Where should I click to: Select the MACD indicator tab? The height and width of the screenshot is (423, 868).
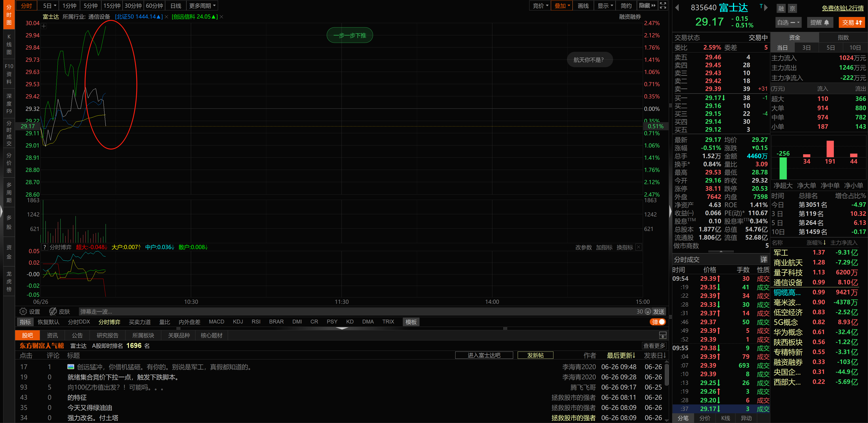[216, 321]
